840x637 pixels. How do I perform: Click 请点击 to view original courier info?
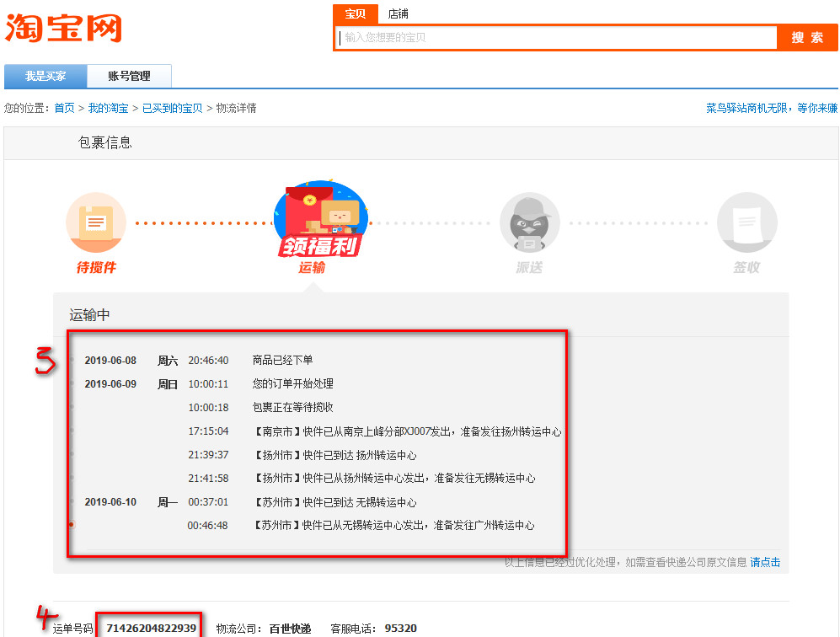(763, 562)
